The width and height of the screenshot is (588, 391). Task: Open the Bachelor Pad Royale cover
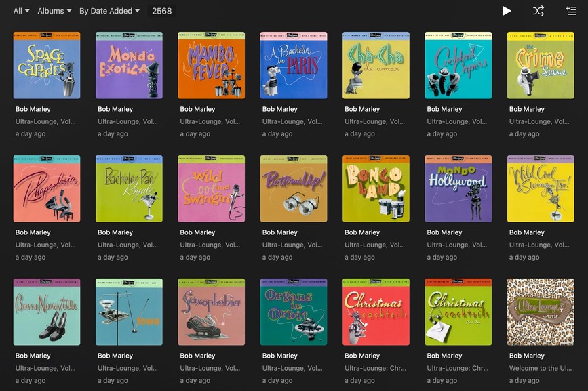[129, 188]
